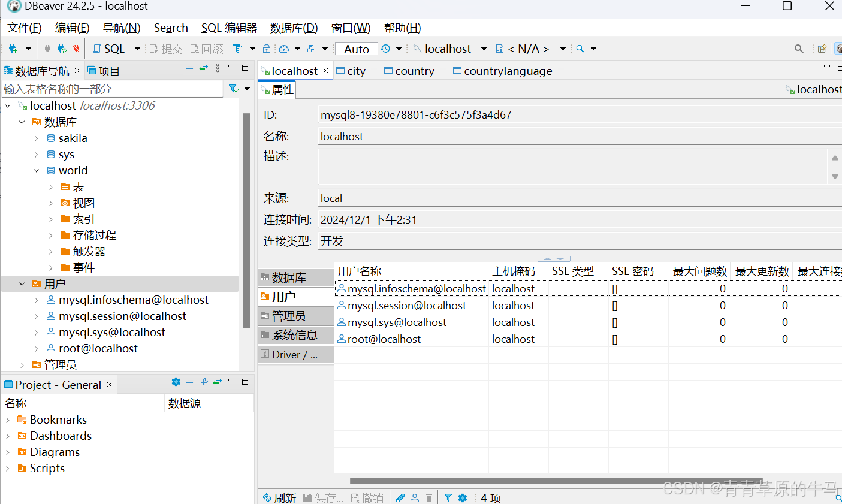Select mysql.session@localhost row in users table
Viewport: 842px width, 504px height.
(x=589, y=306)
